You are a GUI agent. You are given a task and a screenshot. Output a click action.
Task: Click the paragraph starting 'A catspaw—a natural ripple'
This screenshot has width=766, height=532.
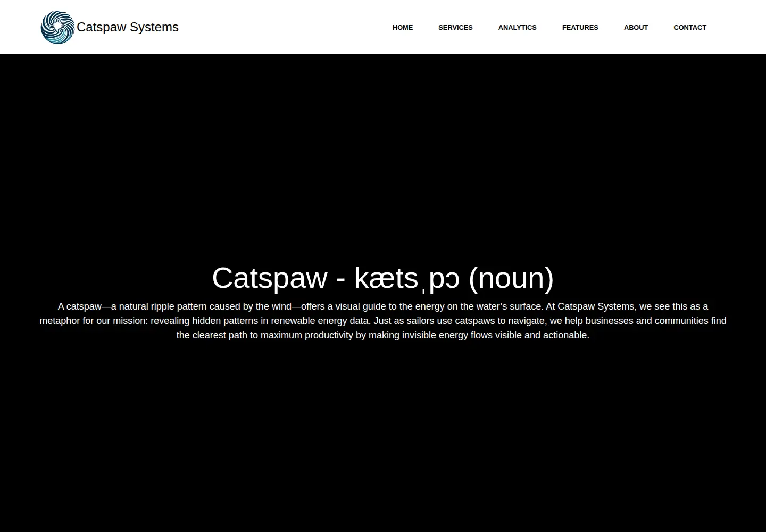point(383,321)
